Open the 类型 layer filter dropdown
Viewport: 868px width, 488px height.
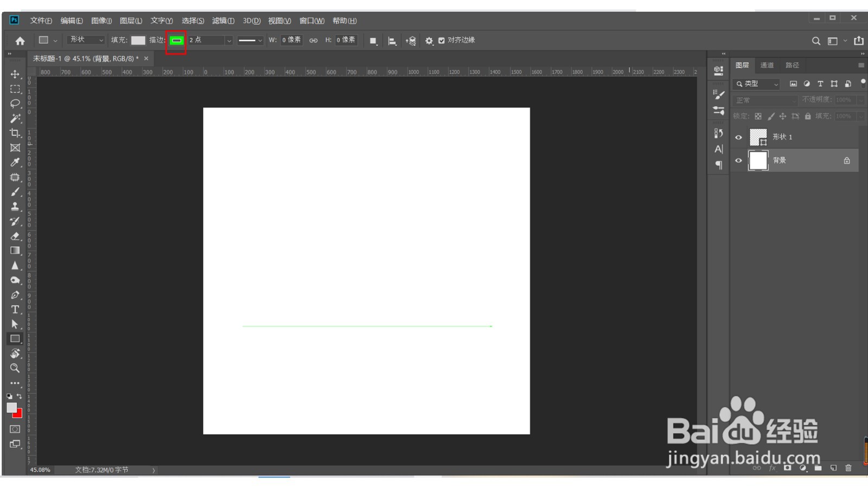[x=757, y=84]
